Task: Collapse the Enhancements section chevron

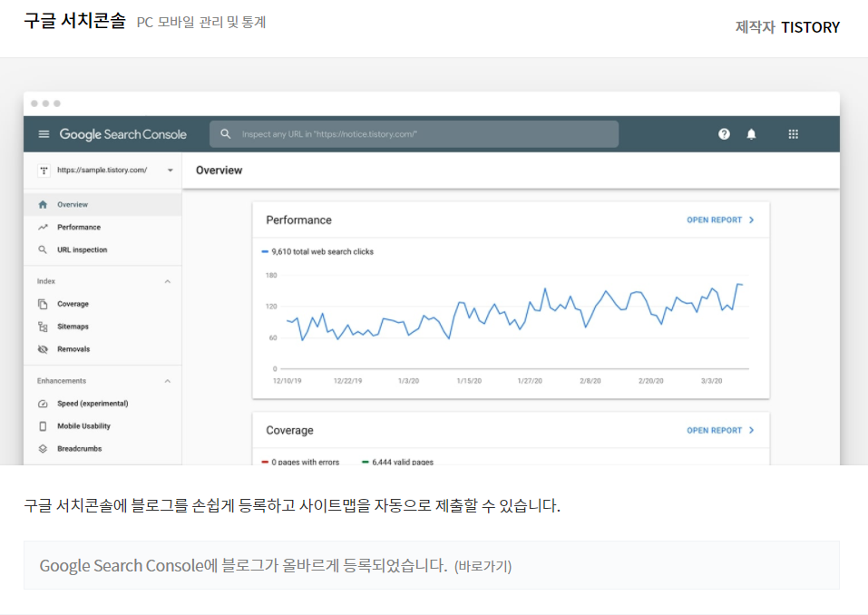Action: pyautogui.click(x=167, y=381)
